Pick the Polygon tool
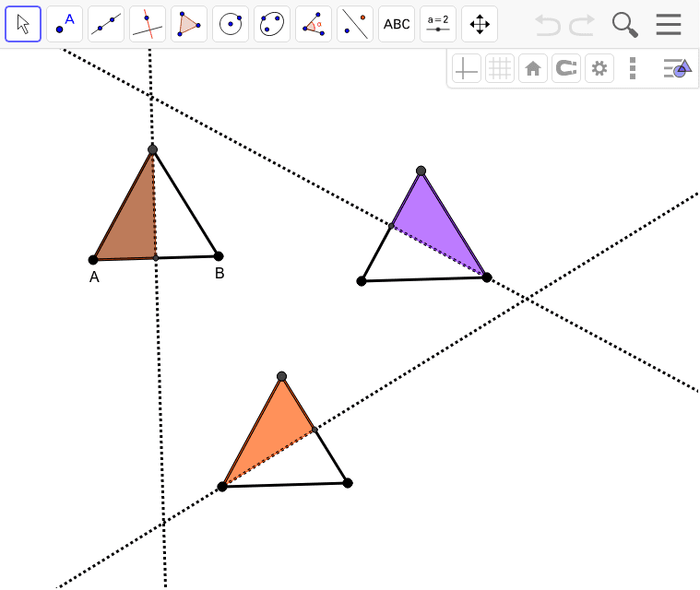 189,24
